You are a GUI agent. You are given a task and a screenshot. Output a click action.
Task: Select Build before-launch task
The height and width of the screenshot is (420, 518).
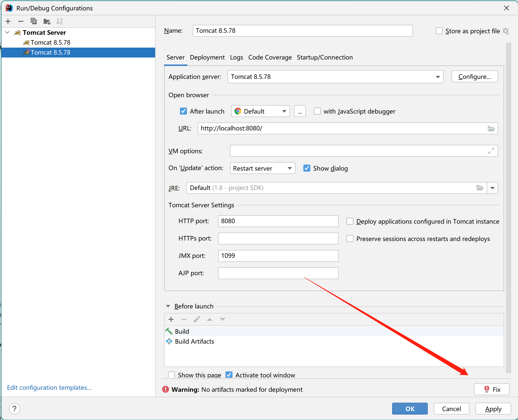(x=334, y=331)
